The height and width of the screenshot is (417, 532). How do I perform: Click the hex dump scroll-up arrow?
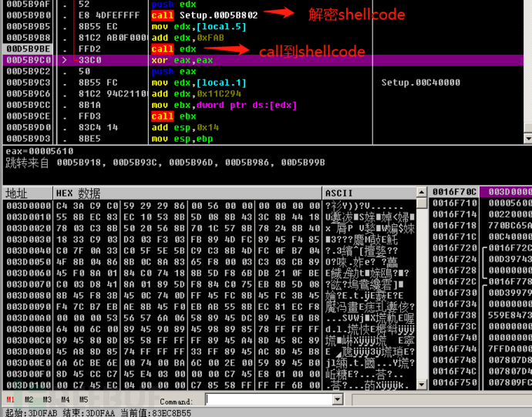[422, 193]
